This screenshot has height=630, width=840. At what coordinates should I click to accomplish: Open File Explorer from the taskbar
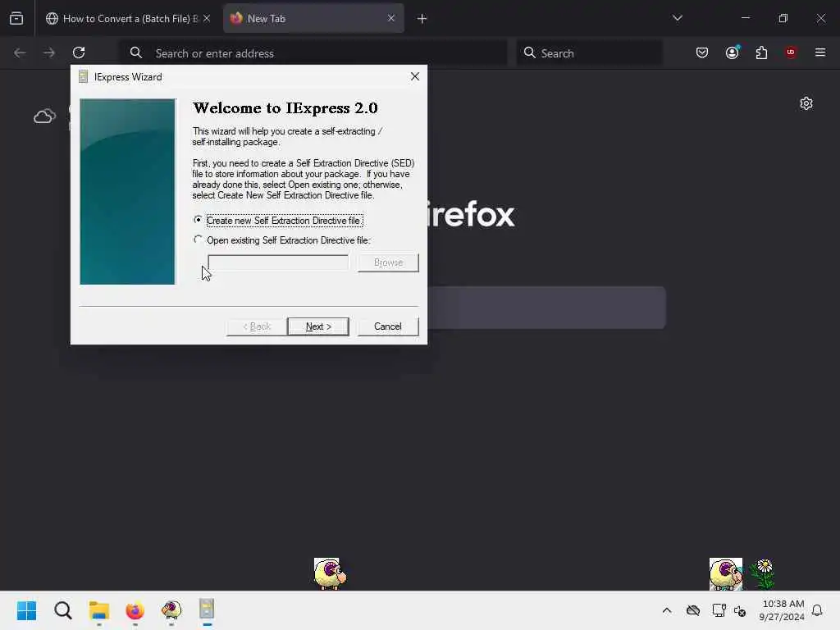point(99,610)
